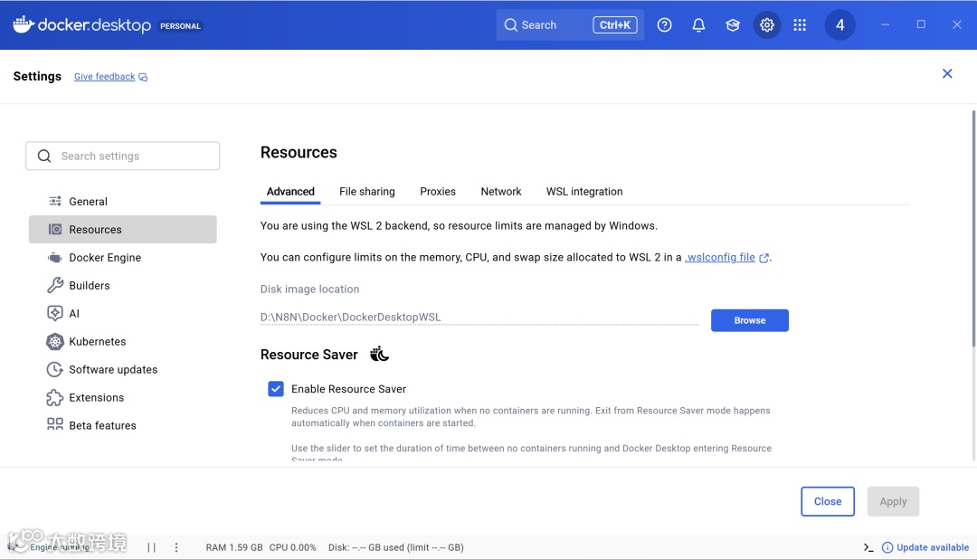This screenshot has height=560, width=977.
Task: Click the CPU 0.00% status text
Action: click(293, 547)
